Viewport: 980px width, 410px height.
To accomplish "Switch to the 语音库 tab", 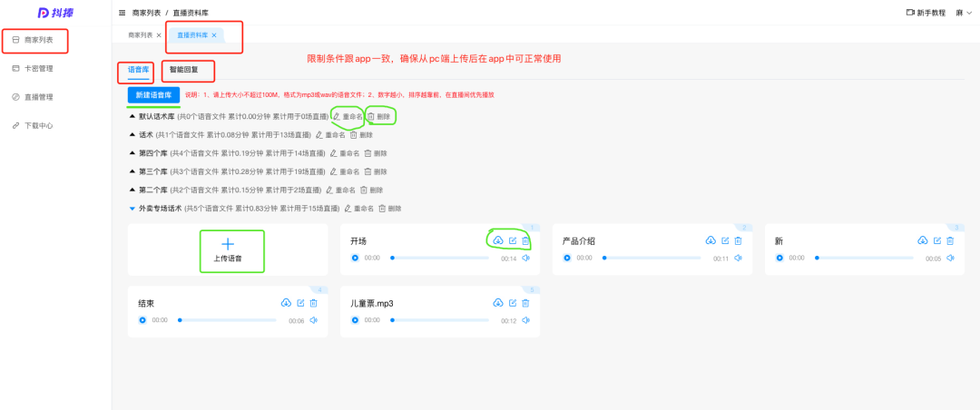I will (x=138, y=70).
